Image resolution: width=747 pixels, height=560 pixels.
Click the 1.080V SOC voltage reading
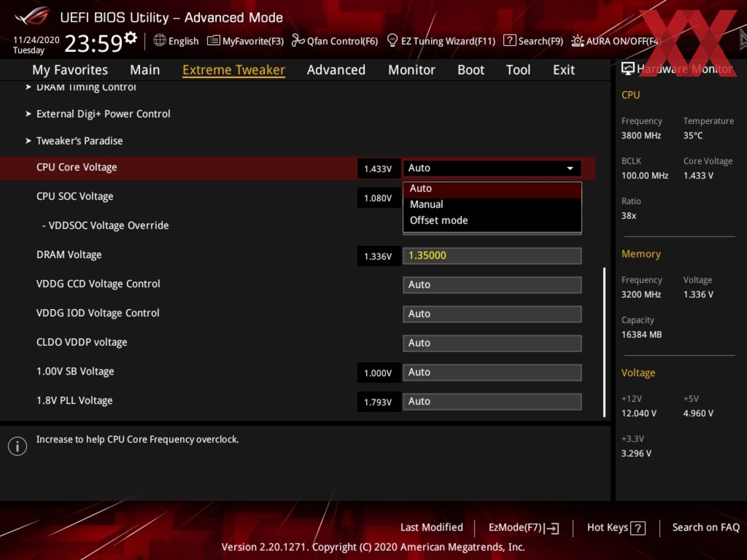(x=378, y=198)
